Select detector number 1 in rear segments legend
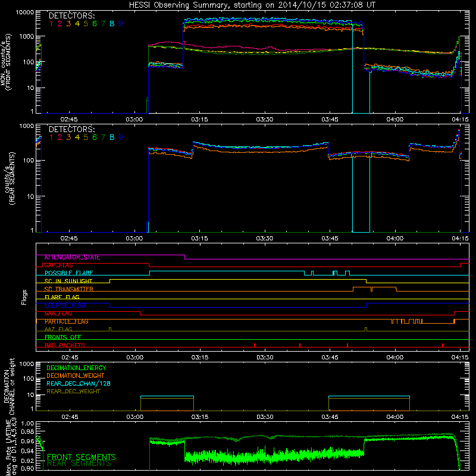 pyautogui.click(x=51, y=137)
